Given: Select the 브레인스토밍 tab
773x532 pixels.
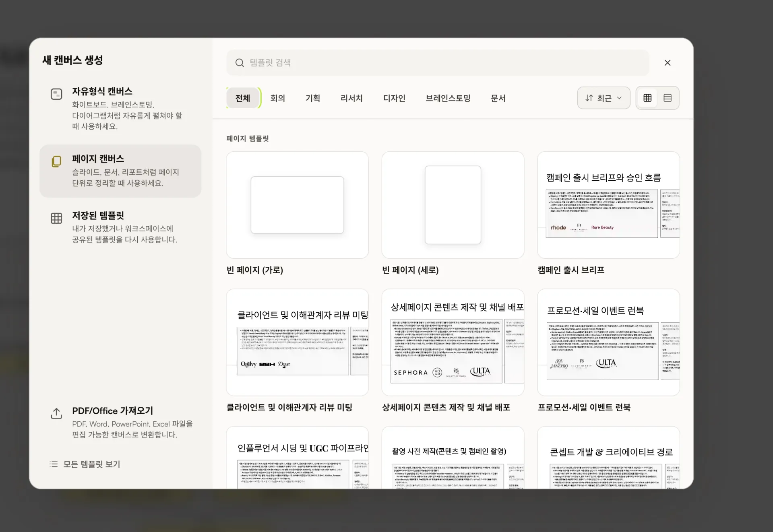Looking at the screenshot, I should point(448,98).
